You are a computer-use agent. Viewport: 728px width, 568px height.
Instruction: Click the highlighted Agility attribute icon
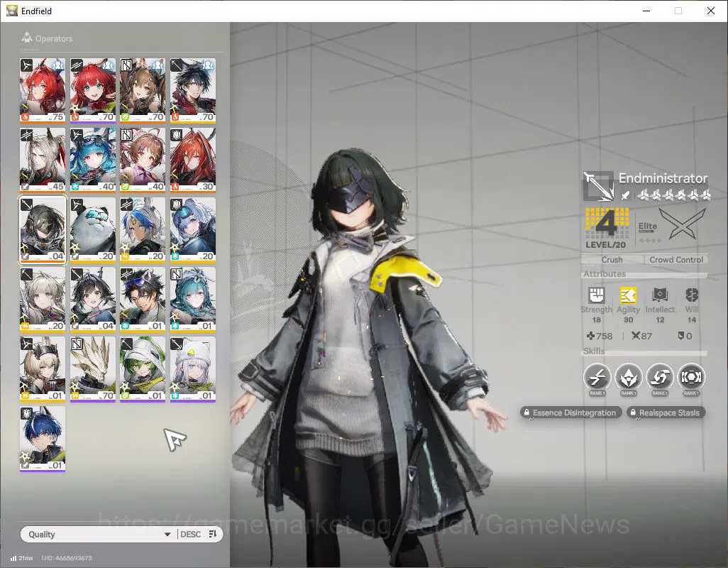[628, 295]
